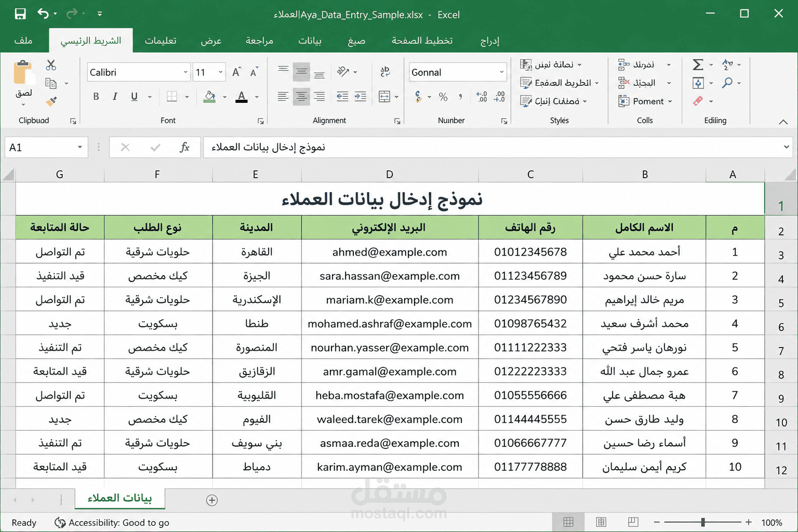Click the Increase Indent icon

point(361,97)
